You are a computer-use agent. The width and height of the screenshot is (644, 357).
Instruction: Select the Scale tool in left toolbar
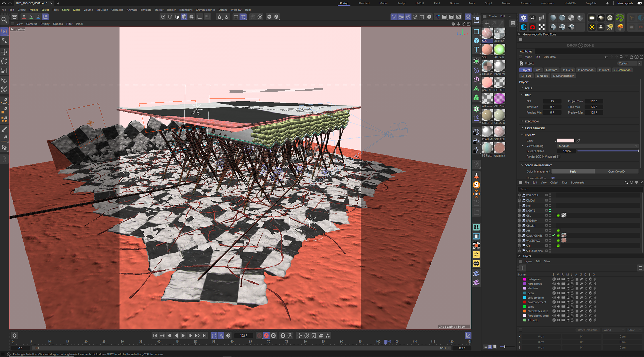(4, 71)
